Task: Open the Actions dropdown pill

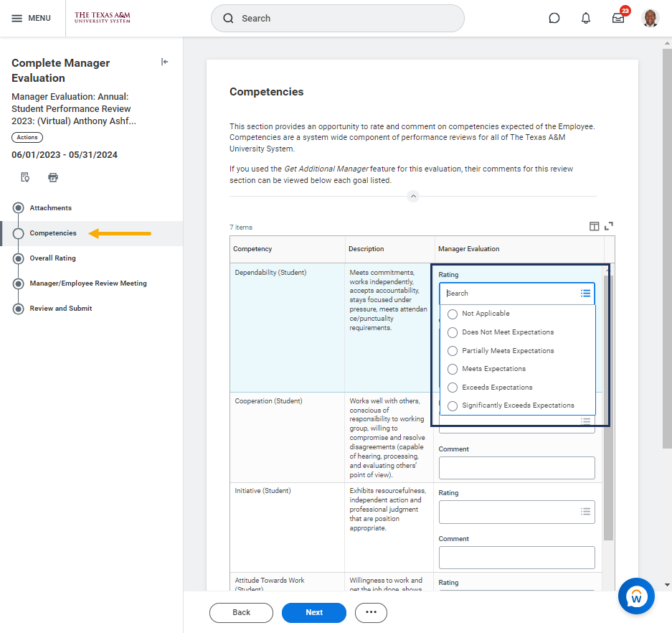Action: [x=27, y=137]
